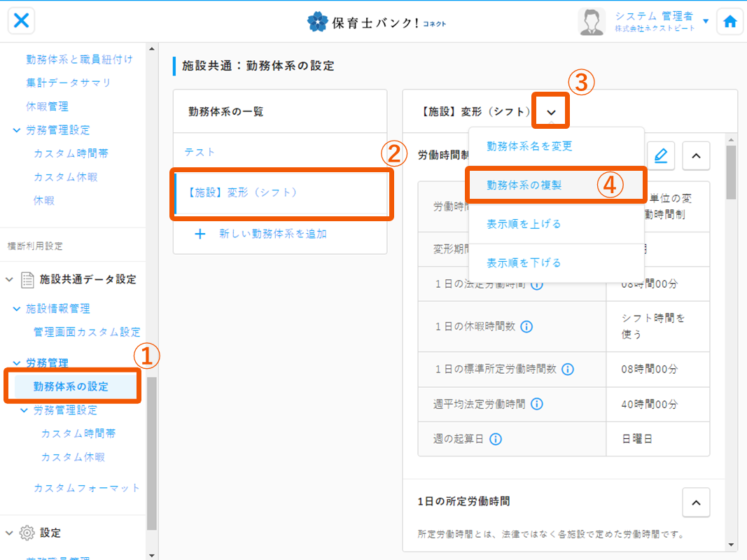Open the システム管理者 account dropdown

point(705,21)
